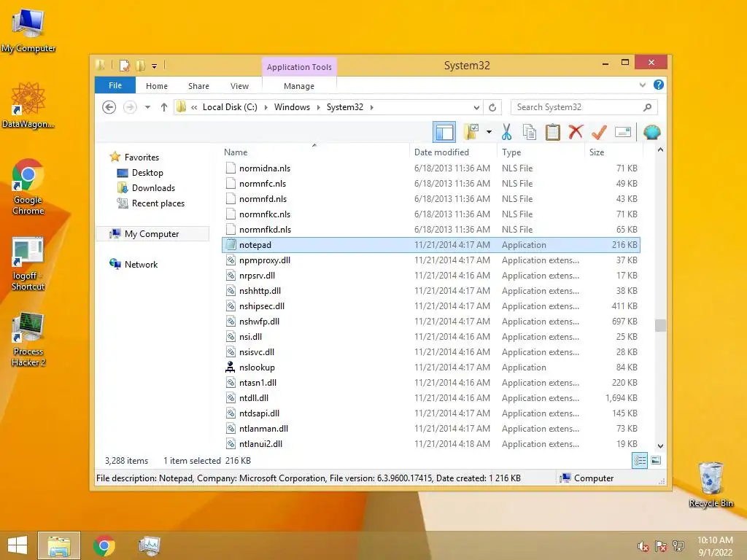Click the Process Hacker taskbar icon
Screen dimensions: 747x560
pyautogui.click(x=149, y=545)
